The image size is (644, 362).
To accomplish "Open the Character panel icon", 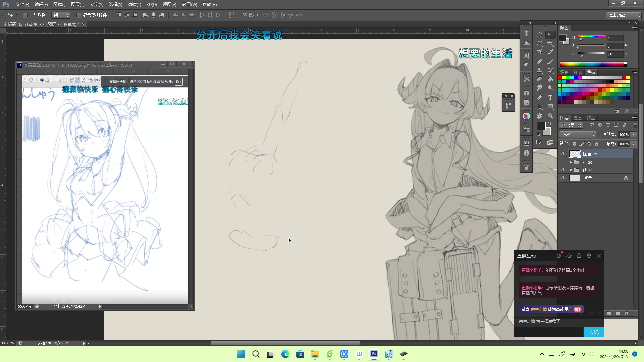I will tap(526, 56).
